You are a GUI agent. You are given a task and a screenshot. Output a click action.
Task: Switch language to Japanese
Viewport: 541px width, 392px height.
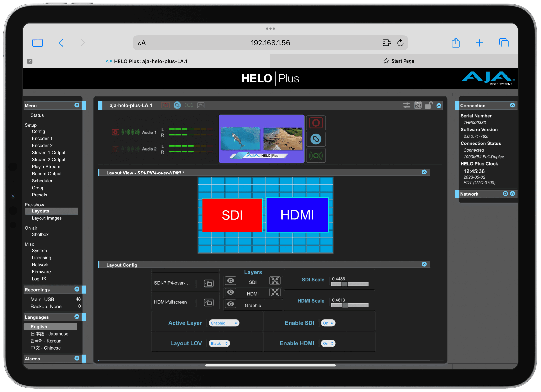[x=49, y=334]
